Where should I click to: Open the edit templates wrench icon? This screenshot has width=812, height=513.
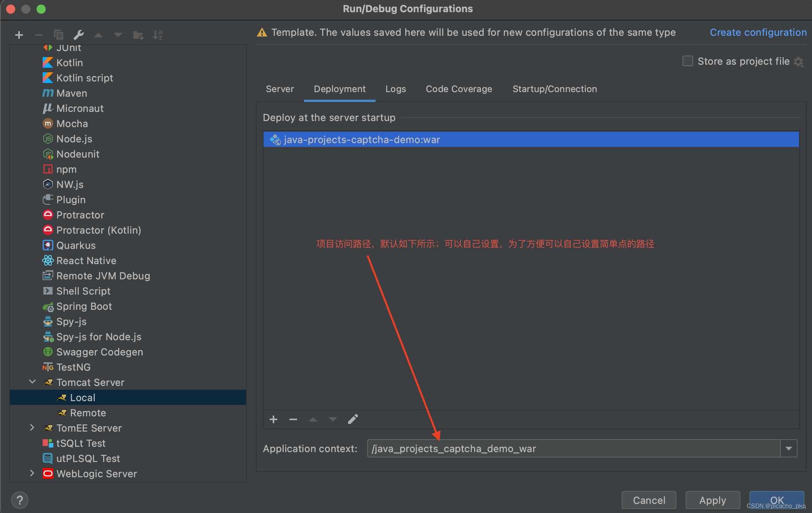(78, 35)
